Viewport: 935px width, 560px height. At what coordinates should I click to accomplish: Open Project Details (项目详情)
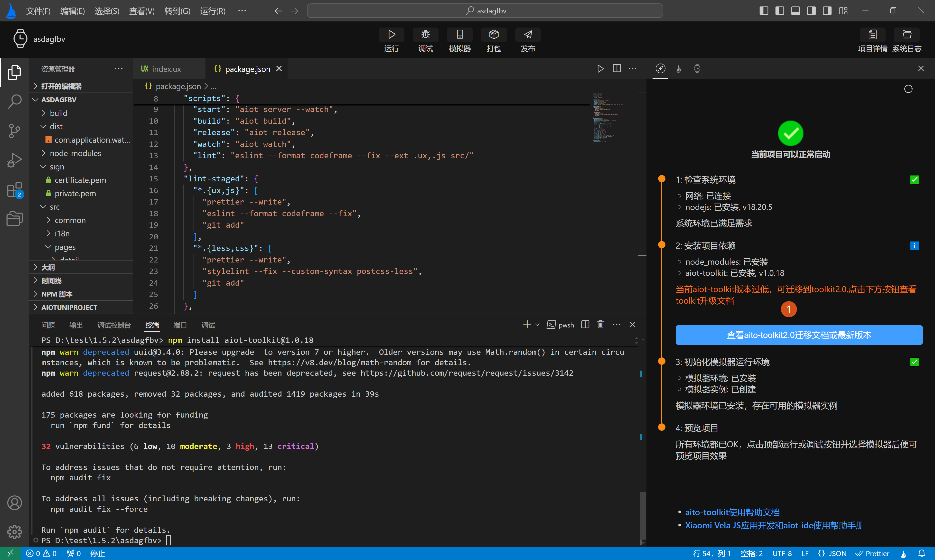tap(872, 34)
